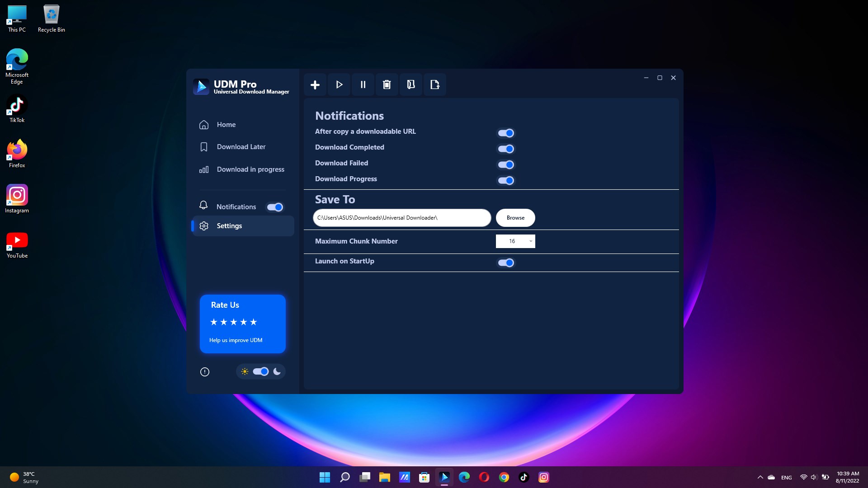Select Firefox desktop shortcut
868x488 pixels.
click(x=17, y=155)
